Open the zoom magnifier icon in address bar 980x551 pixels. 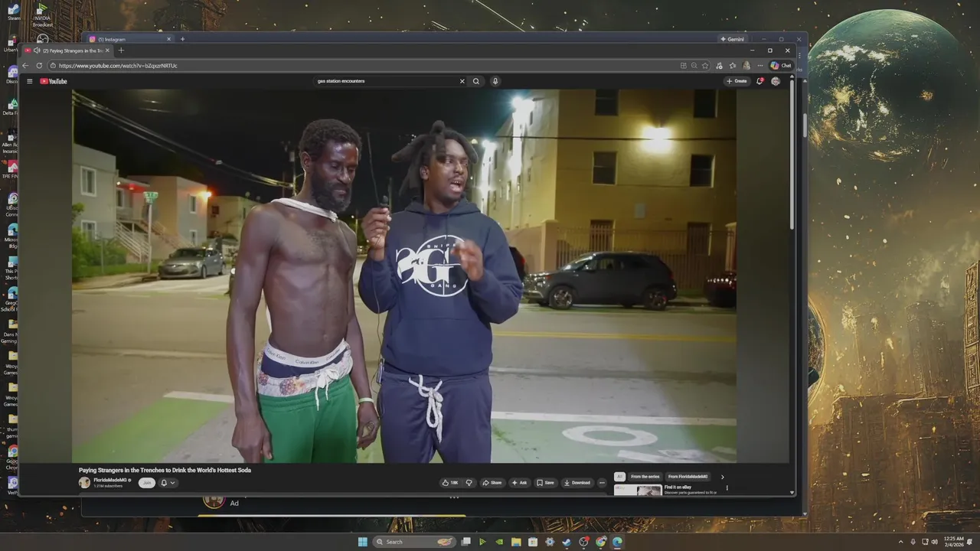pos(694,66)
